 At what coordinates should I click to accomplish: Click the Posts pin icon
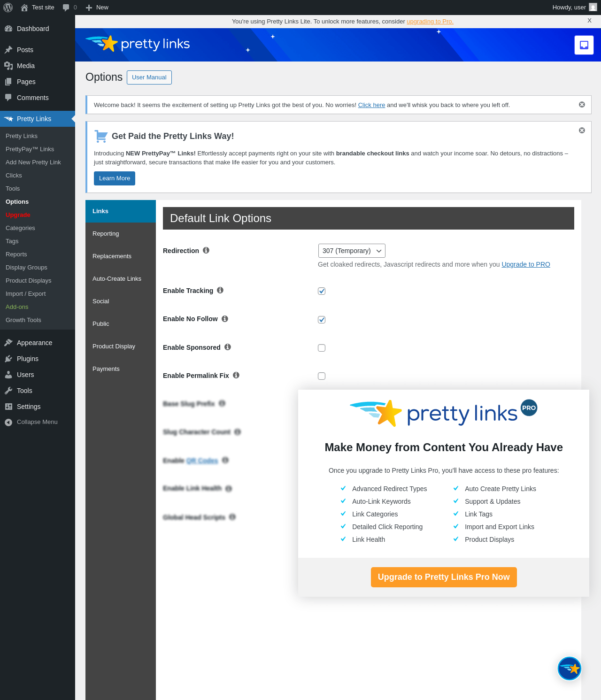coord(8,50)
